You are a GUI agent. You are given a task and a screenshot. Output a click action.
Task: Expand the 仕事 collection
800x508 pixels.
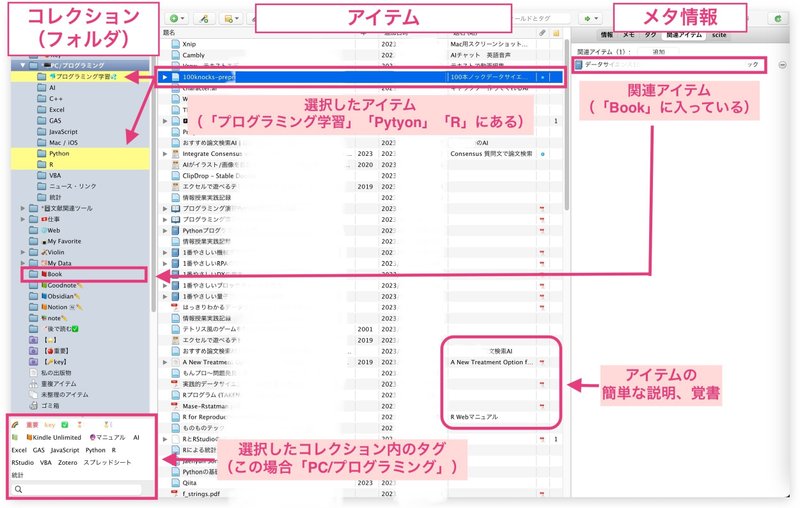(22, 219)
